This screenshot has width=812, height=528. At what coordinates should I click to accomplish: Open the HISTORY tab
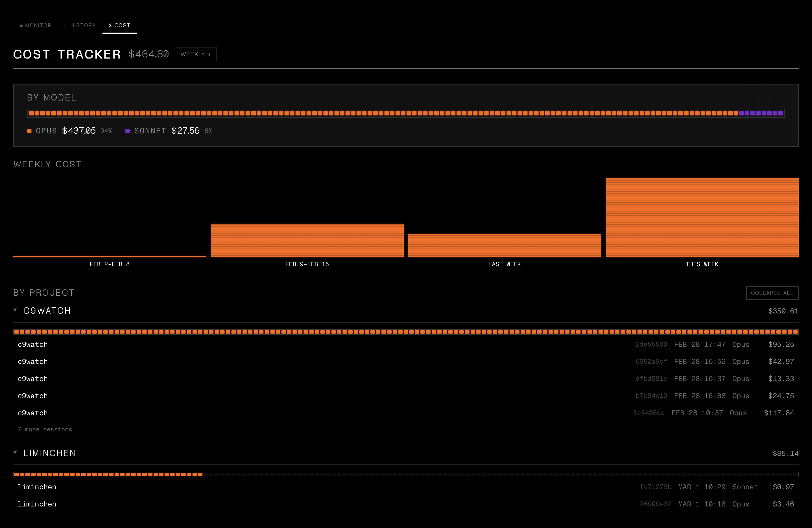pos(83,26)
